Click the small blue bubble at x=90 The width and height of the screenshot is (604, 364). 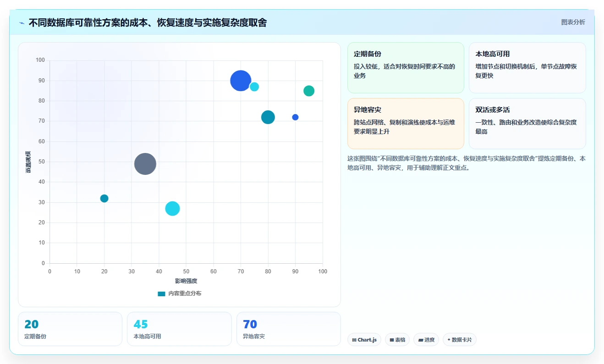295,117
